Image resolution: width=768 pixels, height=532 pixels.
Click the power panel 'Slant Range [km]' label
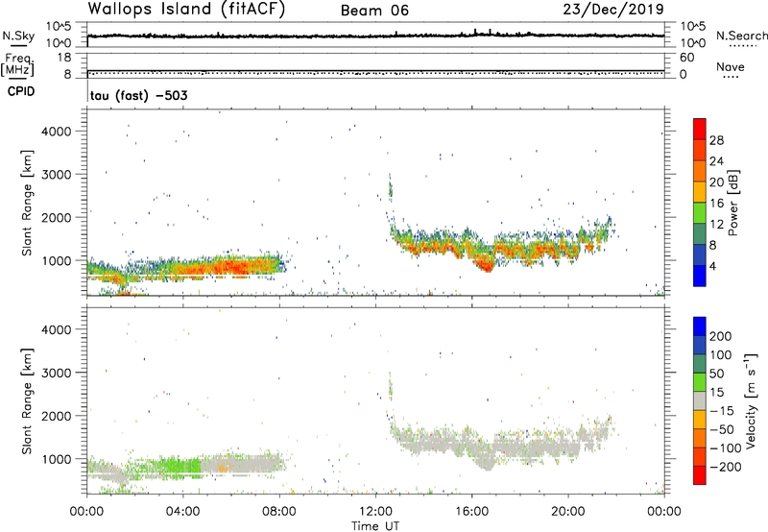[x=27, y=203]
